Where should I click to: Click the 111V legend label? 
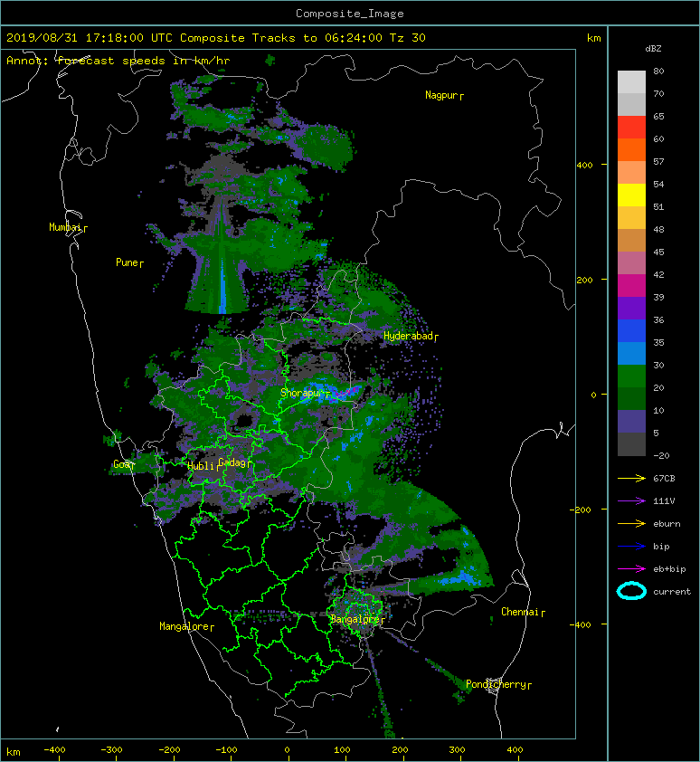pos(664,501)
